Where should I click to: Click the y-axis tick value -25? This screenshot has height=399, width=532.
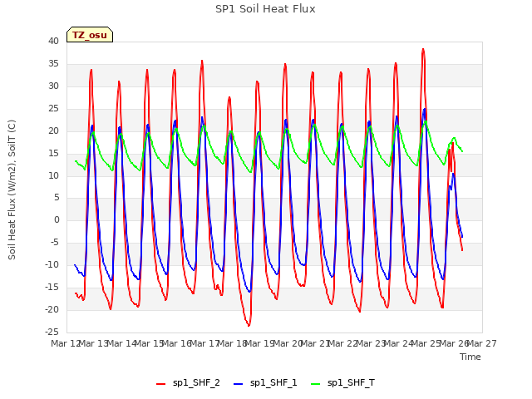(x=52, y=332)
